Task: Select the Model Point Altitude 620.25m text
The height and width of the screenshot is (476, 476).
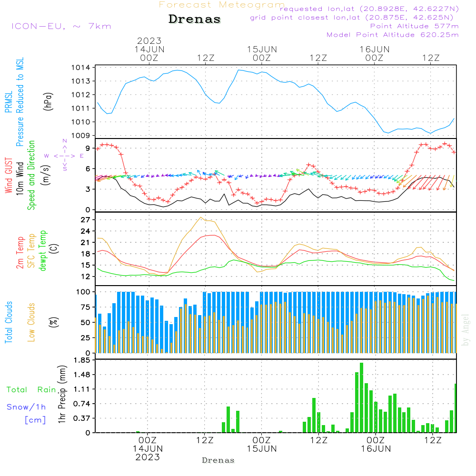Action: (393, 35)
